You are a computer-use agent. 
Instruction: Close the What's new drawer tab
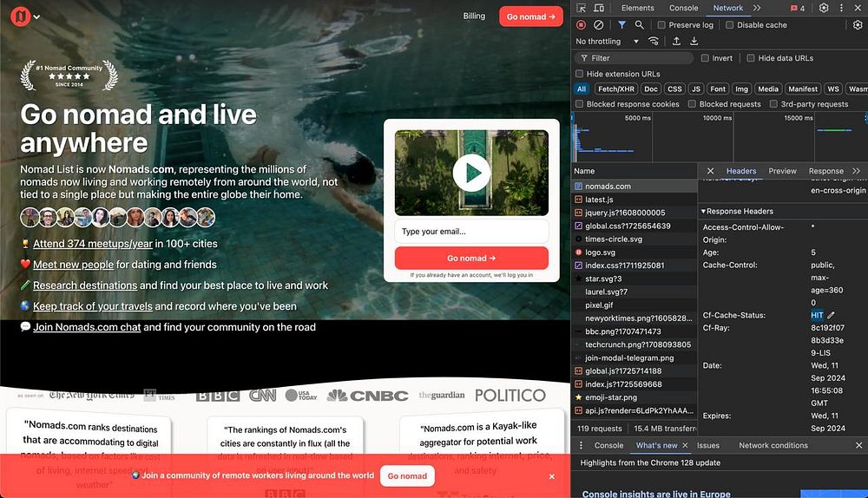click(x=685, y=445)
